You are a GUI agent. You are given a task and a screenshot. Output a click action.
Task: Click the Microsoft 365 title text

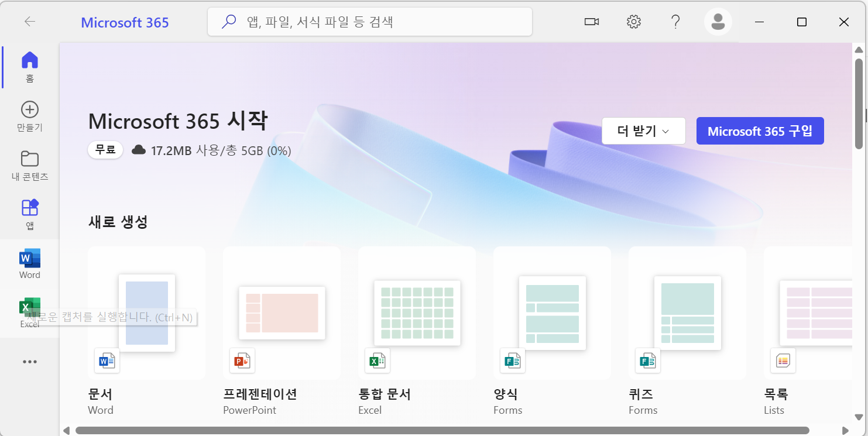pos(125,23)
